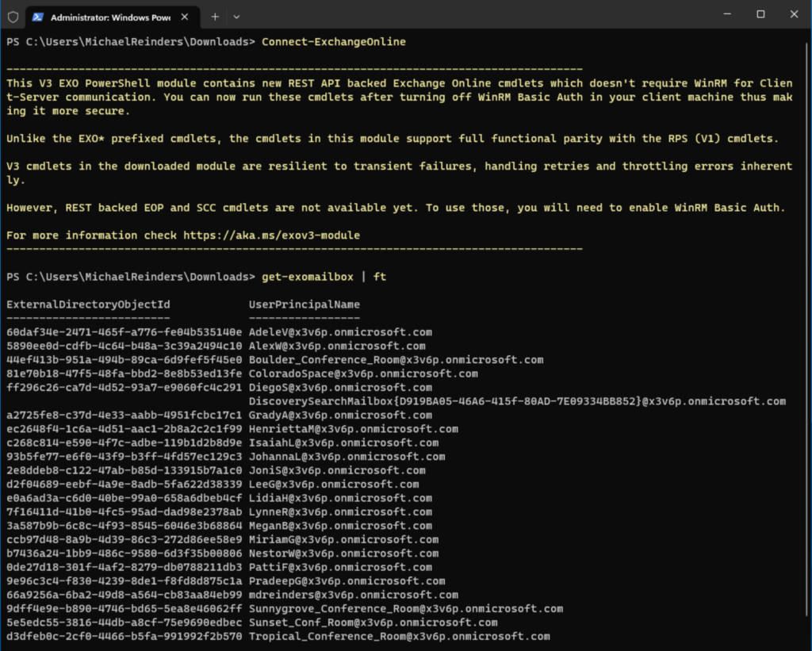Click MiriamG@x3v6p.onmicrosoft.com entry

click(343, 539)
